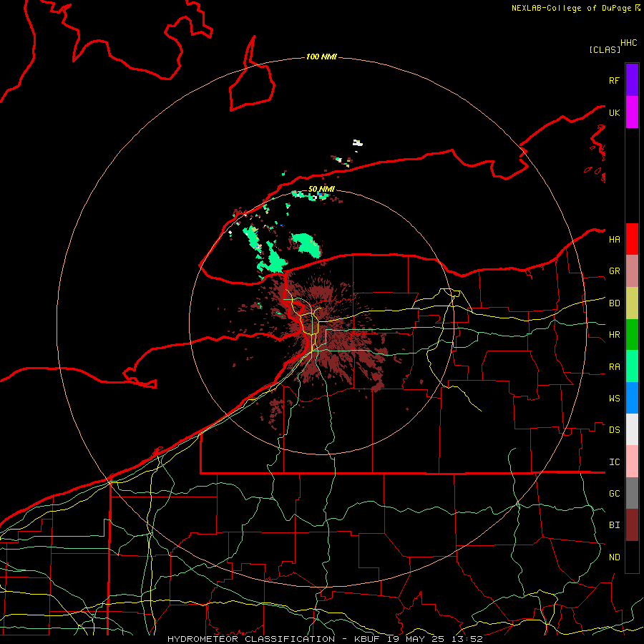Select the WS blue legend swatch
This screenshot has height=644, width=644.
[632, 398]
